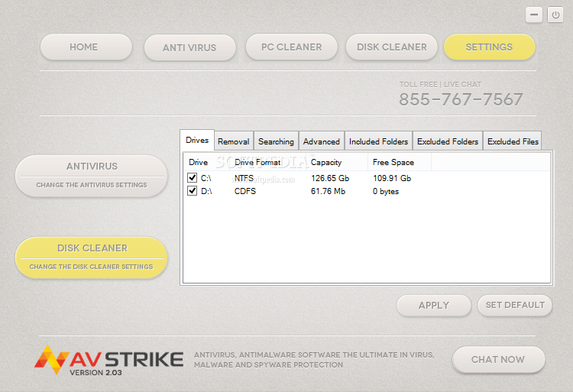573x392 pixels.
Task: Click Antivirus change settings button
Action: (x=92, y=176)
